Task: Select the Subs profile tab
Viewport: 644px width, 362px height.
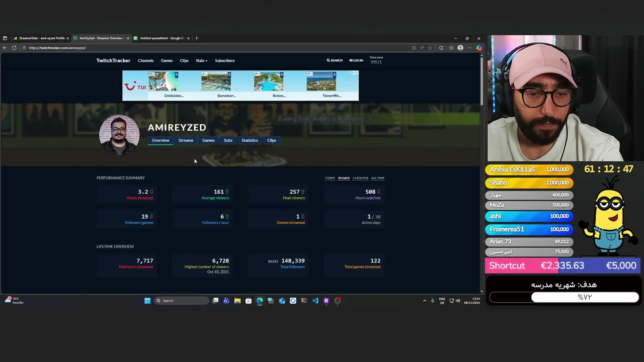Action: [228, 140]
